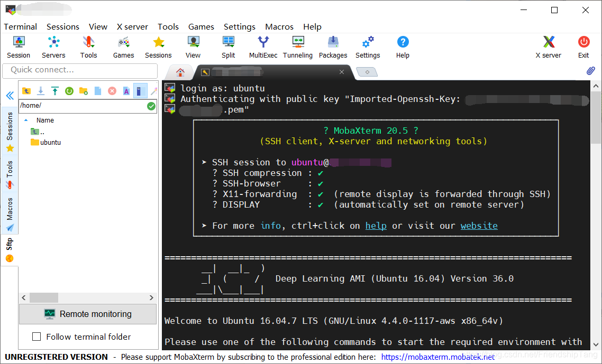
Task: Open the Servers toolbar button
Action: pyautogui.click(x=53, y=47)
